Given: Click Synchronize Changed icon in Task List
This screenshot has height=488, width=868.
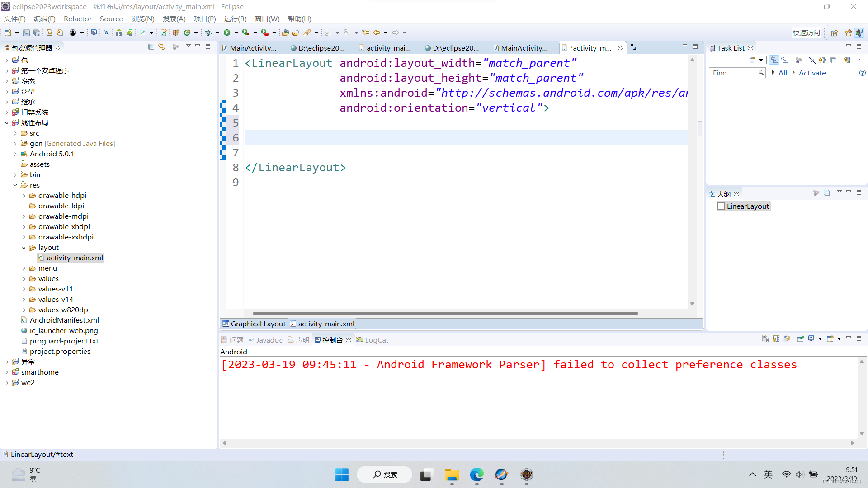Looking at the screenshot, I should tap(847, 60).
